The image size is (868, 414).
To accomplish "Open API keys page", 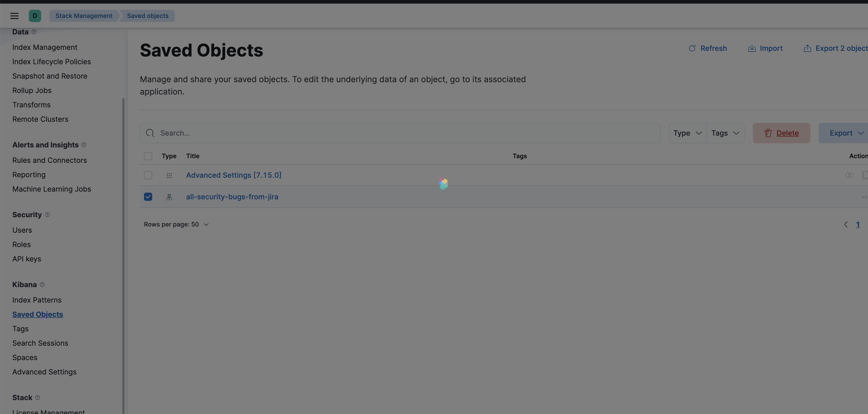I will (27, 259).
